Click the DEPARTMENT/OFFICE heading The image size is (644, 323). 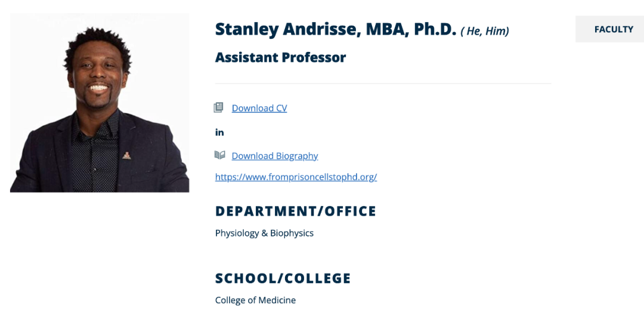pos(296,211)
